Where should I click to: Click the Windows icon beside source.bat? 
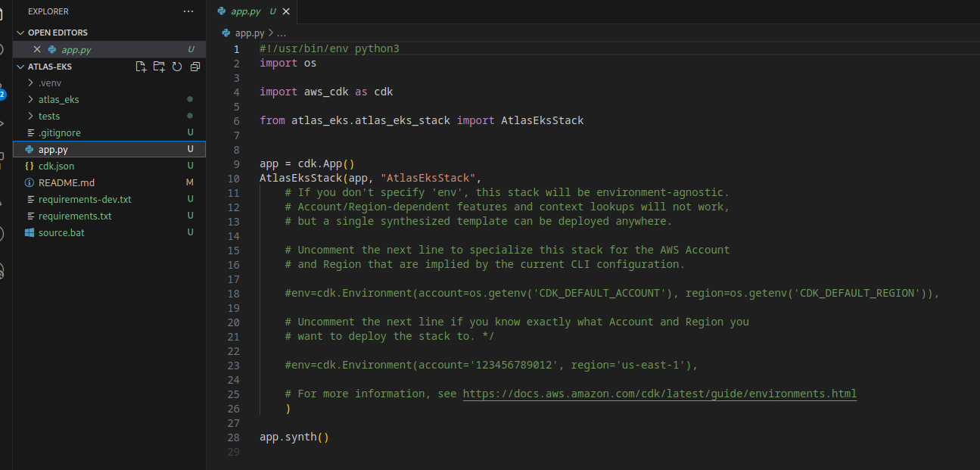(x=29, y=232)
